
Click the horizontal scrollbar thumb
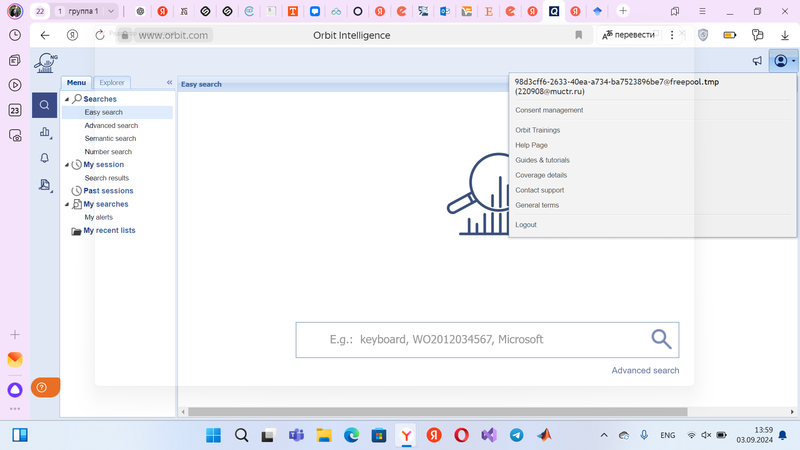coord(437,412)
